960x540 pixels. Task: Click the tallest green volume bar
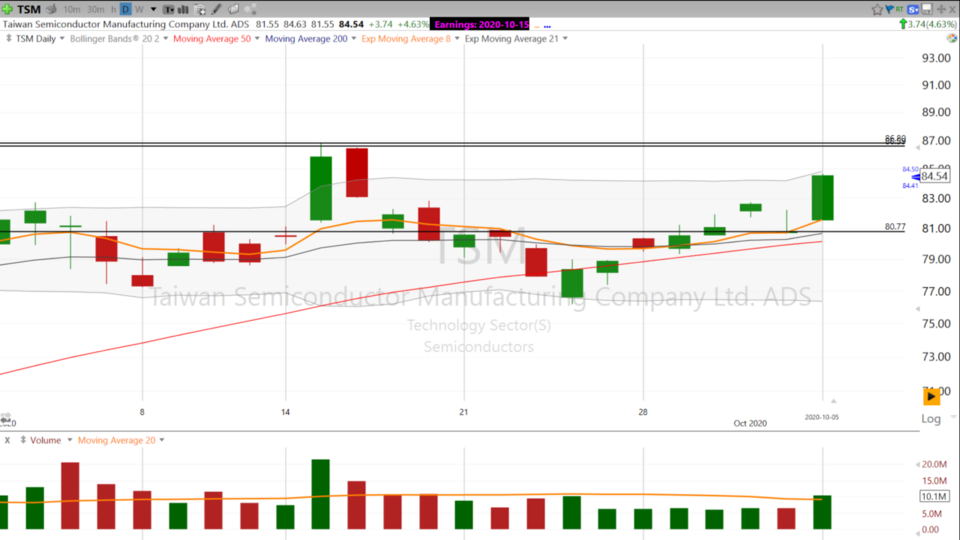coord(320,494)
